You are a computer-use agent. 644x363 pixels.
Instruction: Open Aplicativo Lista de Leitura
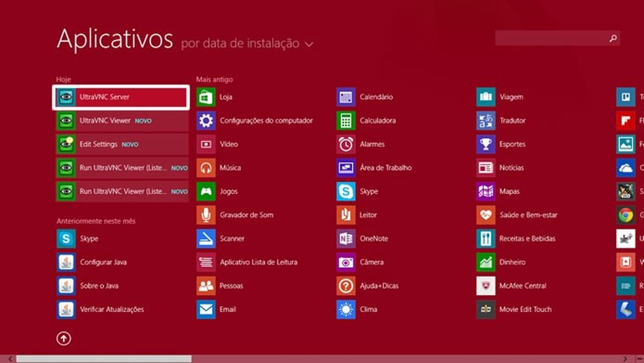click(247, 262)
